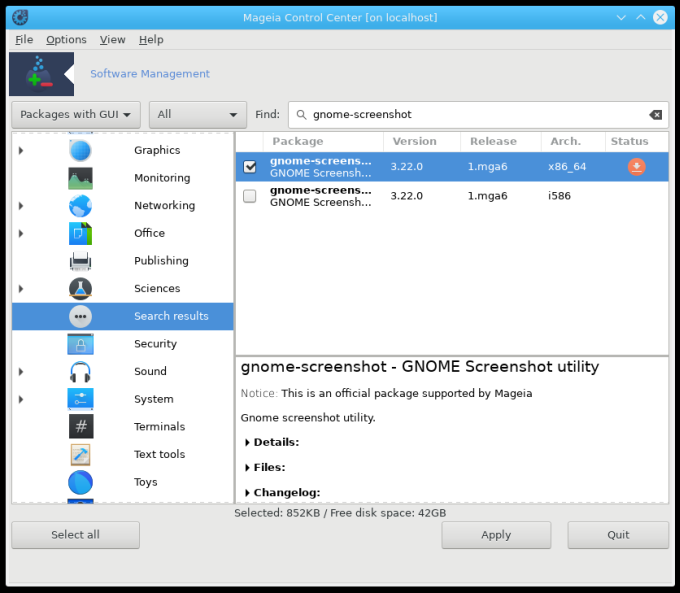Screen dimensions: 680x593
Task: Select the Terminals category label
Action: point(160,427)
